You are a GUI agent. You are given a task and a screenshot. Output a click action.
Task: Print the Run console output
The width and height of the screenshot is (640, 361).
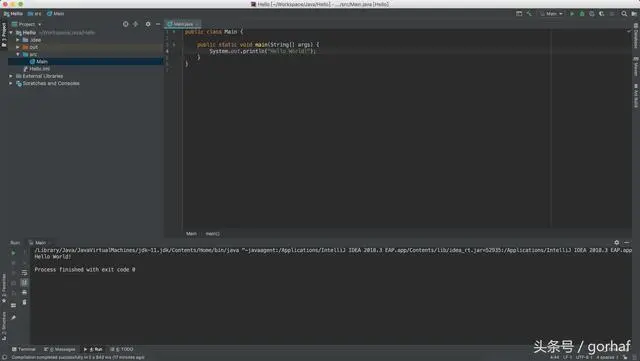[24, 292]
